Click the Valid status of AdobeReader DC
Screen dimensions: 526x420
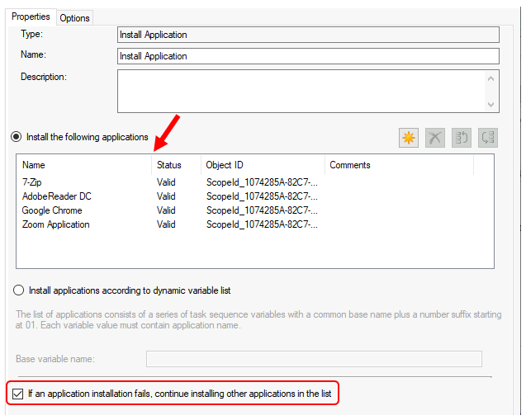(166, 196)
